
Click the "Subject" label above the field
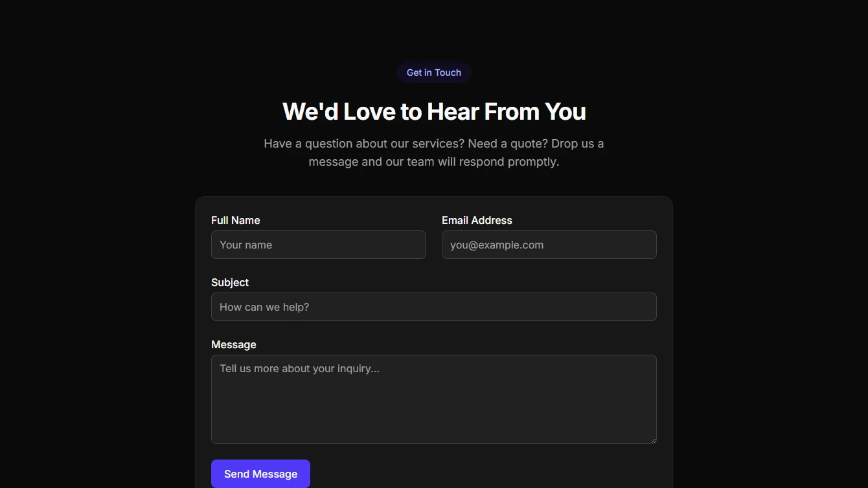point(230,282)
